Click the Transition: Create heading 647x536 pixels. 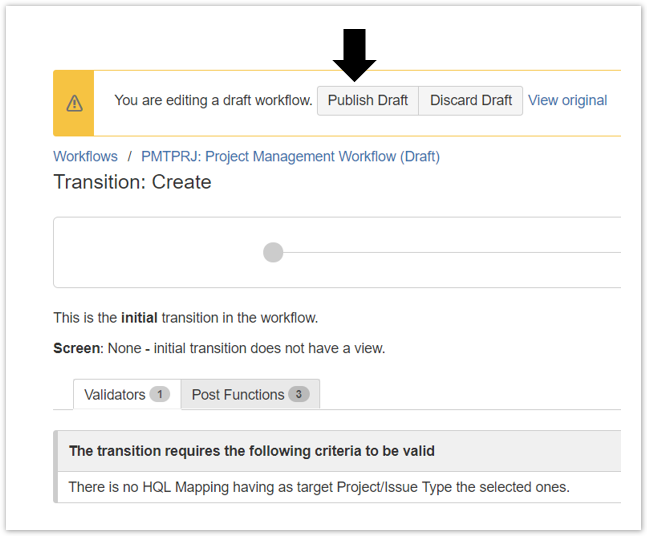(132, 182)
